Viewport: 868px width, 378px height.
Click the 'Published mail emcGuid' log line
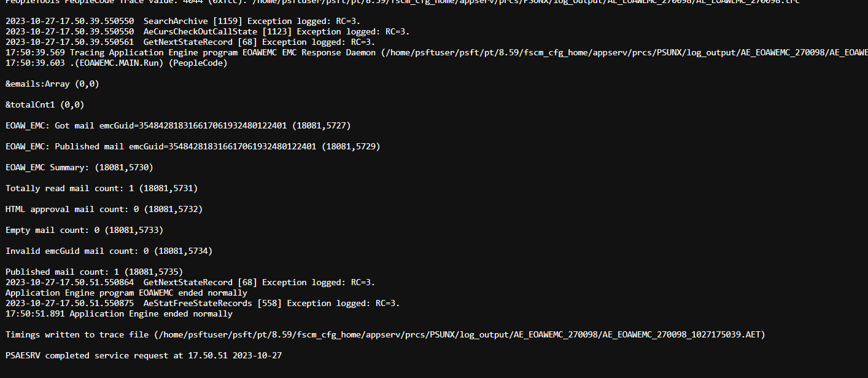pyautogui.click(x=193, y=146)
